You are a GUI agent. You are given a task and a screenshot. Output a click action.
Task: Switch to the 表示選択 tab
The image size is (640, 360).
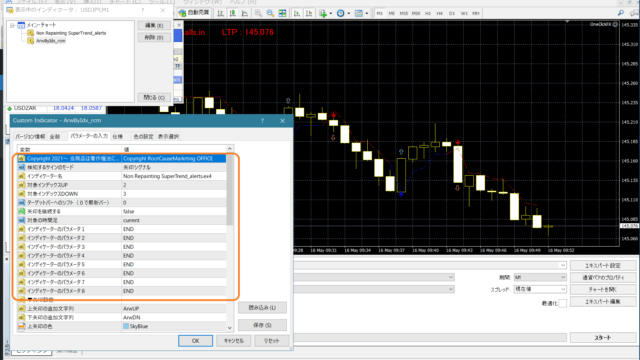[x=169, y=136]
